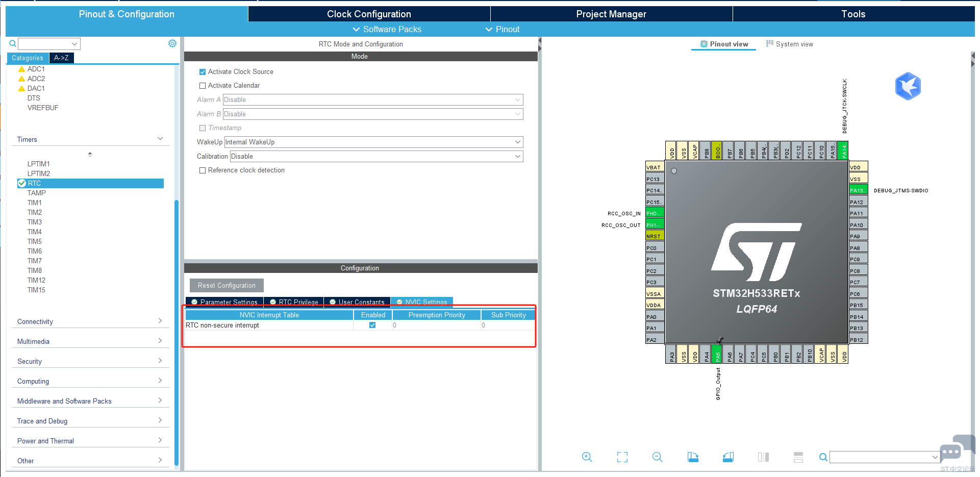The width and height of the screenshot is (980, 477).
Task: Click the Reset Configuration button
Action: coord(227,285)
